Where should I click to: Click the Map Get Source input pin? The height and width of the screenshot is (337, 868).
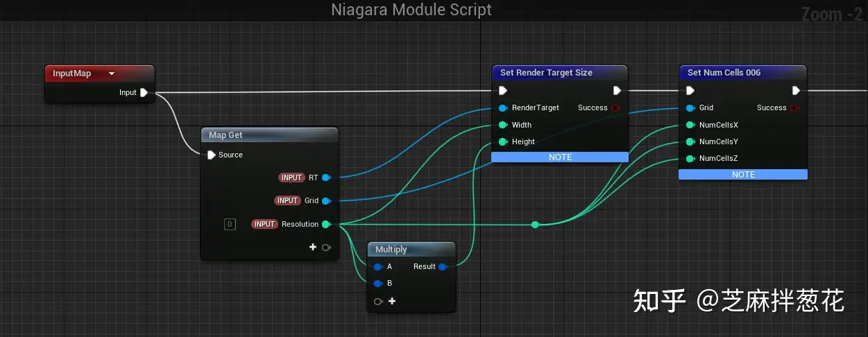tap(212, 155)
